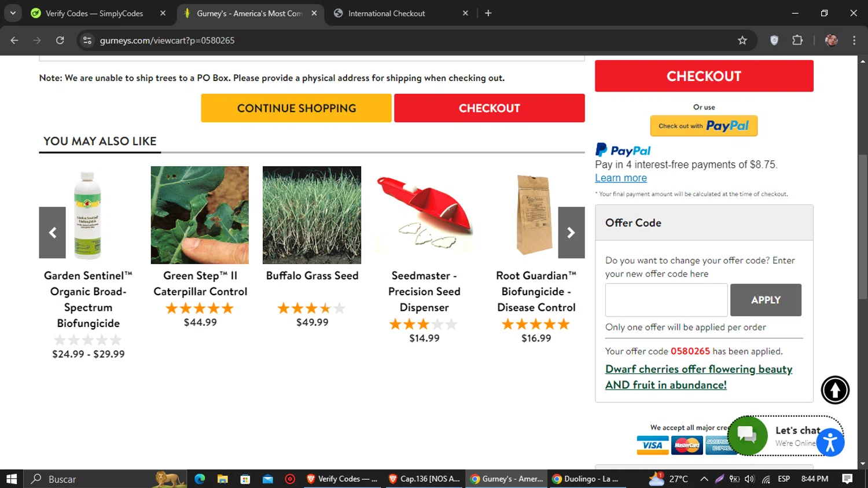868x488 pixels.
Task: Click Root Guardian star rating
Action: pos(536,324)
